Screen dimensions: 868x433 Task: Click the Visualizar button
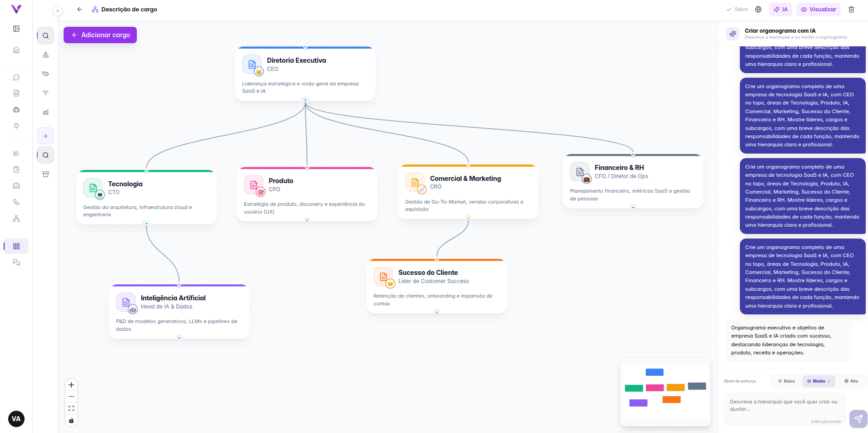point(818,10)
